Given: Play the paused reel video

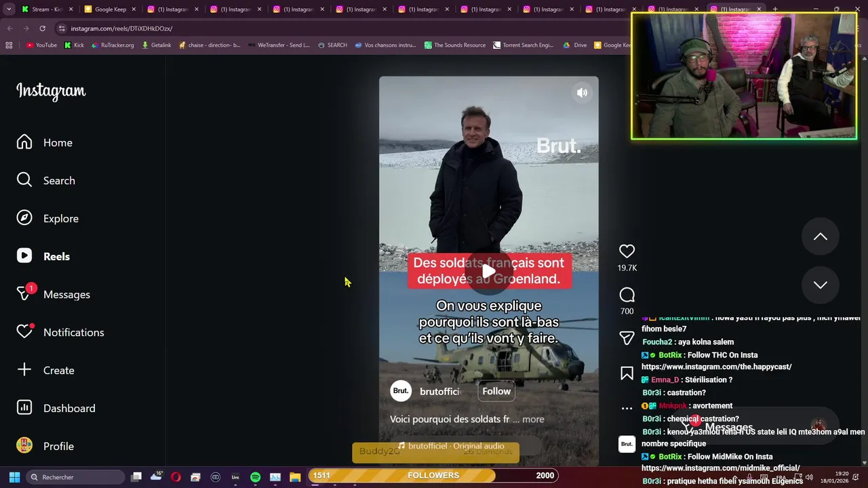Looking at the screenshot, I should point(489,272).
